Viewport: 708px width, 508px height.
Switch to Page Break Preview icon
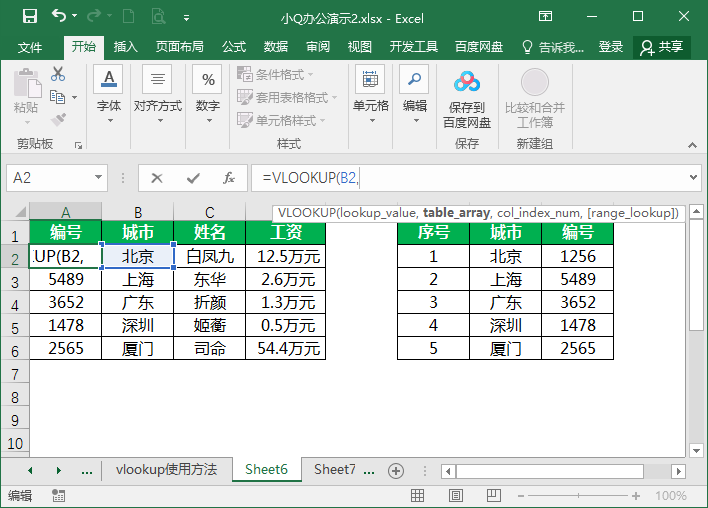tap(494, 496)
